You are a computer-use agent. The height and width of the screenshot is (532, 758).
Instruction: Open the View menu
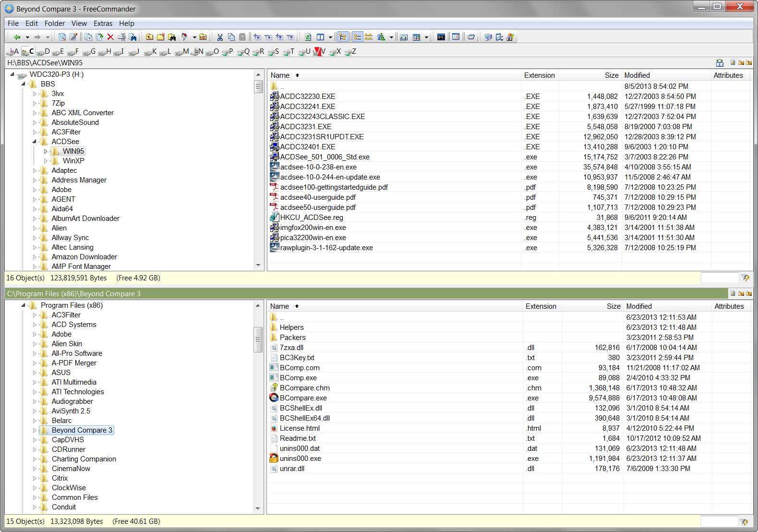tap(79, 23)
